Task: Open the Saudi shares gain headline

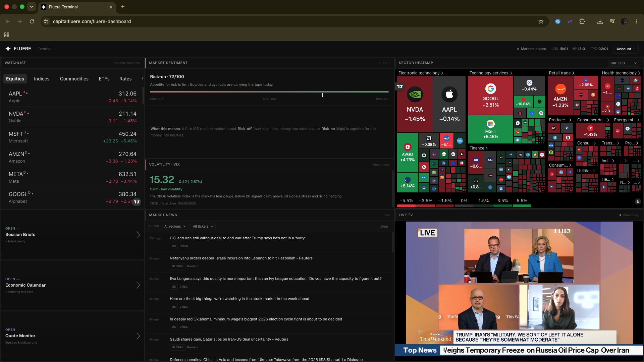Action: click(x=229, y=339)
